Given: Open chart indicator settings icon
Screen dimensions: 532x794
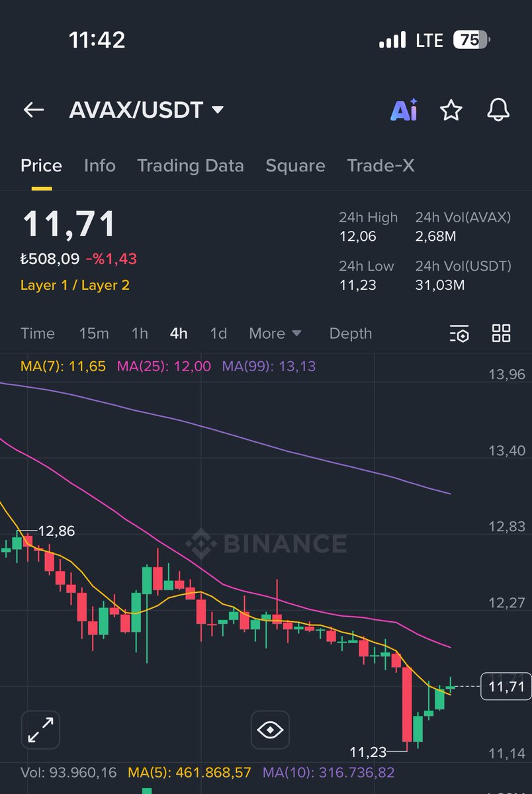Looking at the screenshot, I should [x=459, y=333].
